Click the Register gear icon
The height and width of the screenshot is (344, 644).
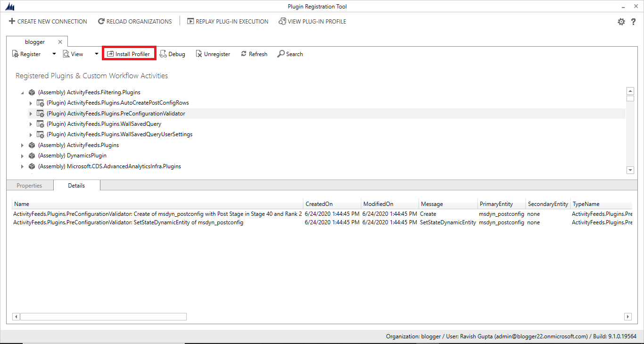pos(15,54)
